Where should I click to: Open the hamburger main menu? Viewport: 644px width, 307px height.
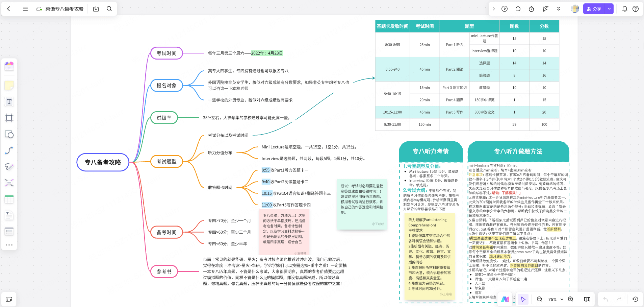point(25,9)
